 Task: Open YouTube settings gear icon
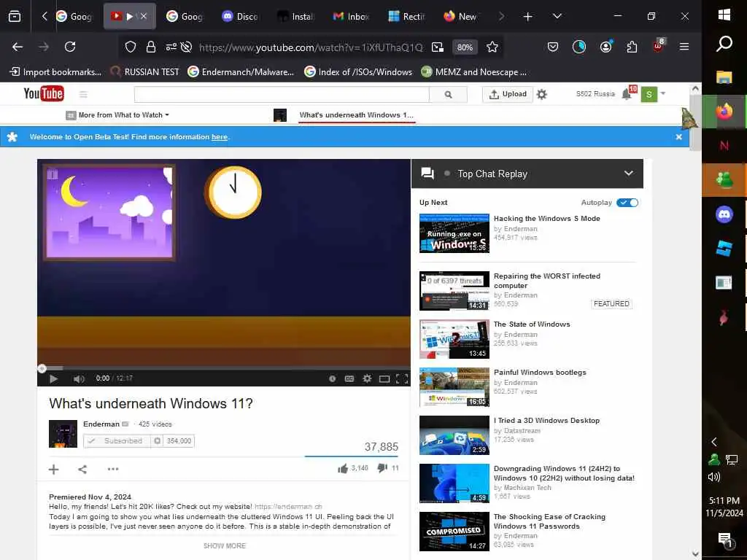[x=542, y=94]
